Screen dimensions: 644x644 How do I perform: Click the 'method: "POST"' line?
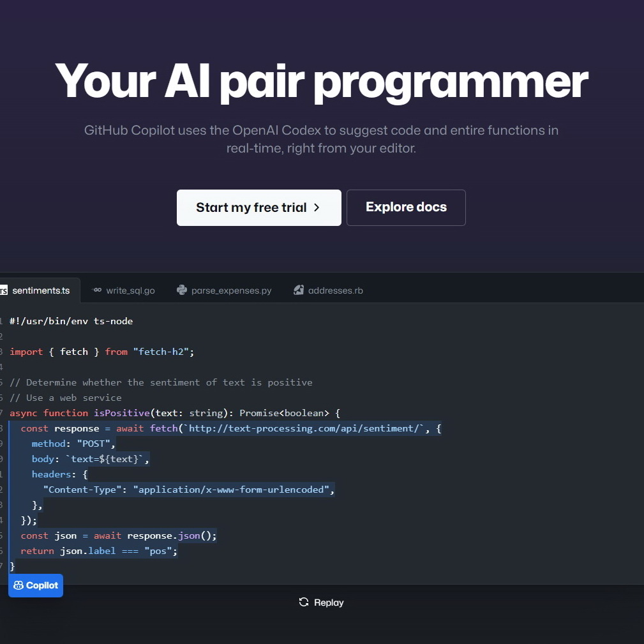(73, 444)
